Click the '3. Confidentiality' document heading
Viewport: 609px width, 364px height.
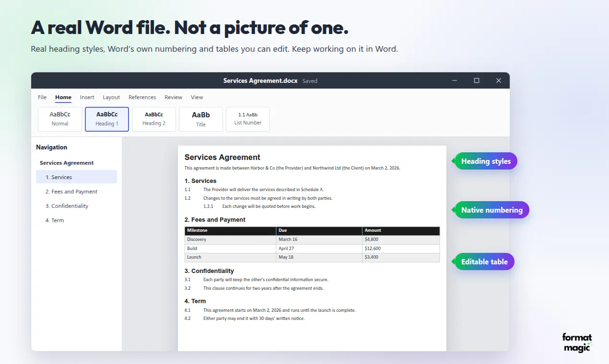[209, 271]
